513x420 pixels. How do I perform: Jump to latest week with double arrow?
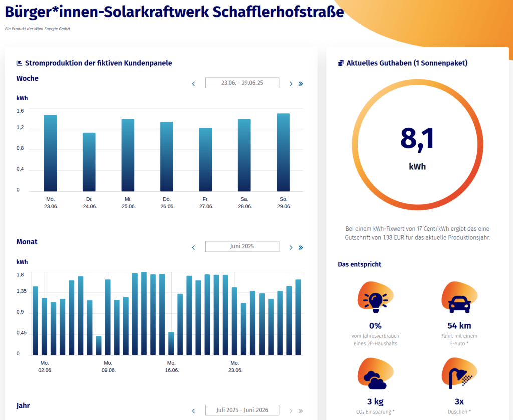click(x=301, y=84)
